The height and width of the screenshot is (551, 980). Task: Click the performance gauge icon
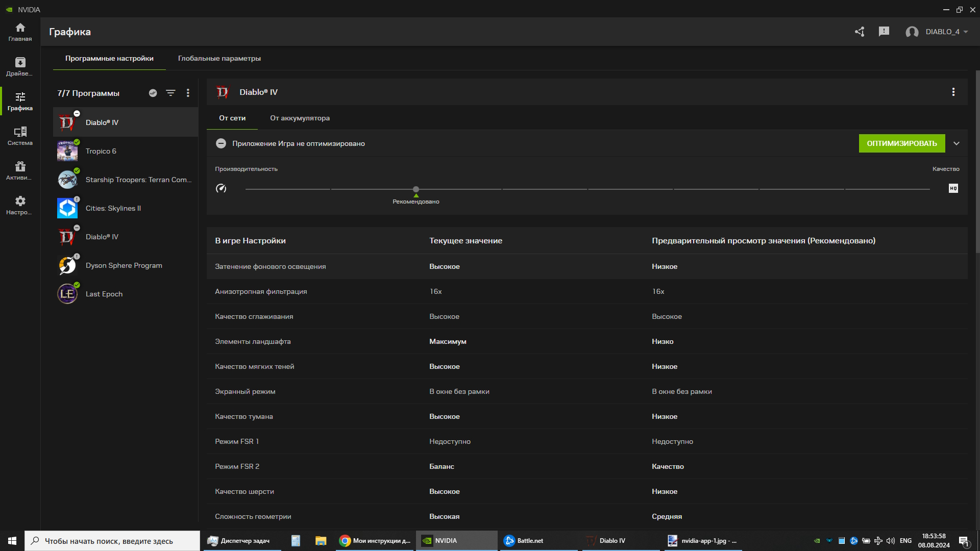[221, 188]
